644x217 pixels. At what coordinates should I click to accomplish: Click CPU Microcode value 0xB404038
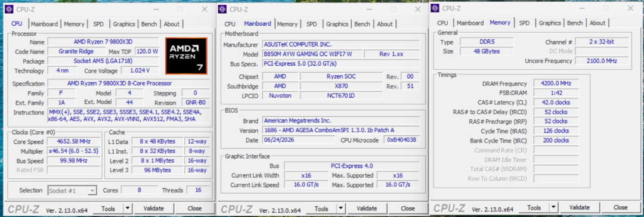402,140
